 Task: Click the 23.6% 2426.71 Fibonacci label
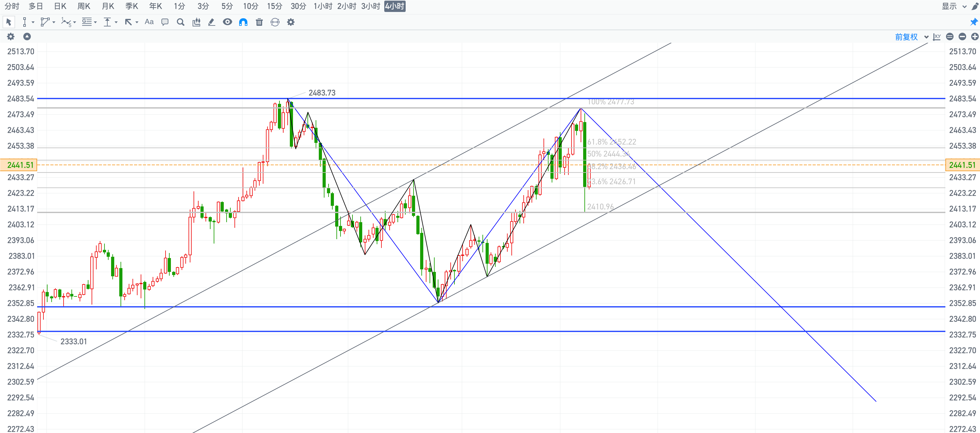coord(611,182)
